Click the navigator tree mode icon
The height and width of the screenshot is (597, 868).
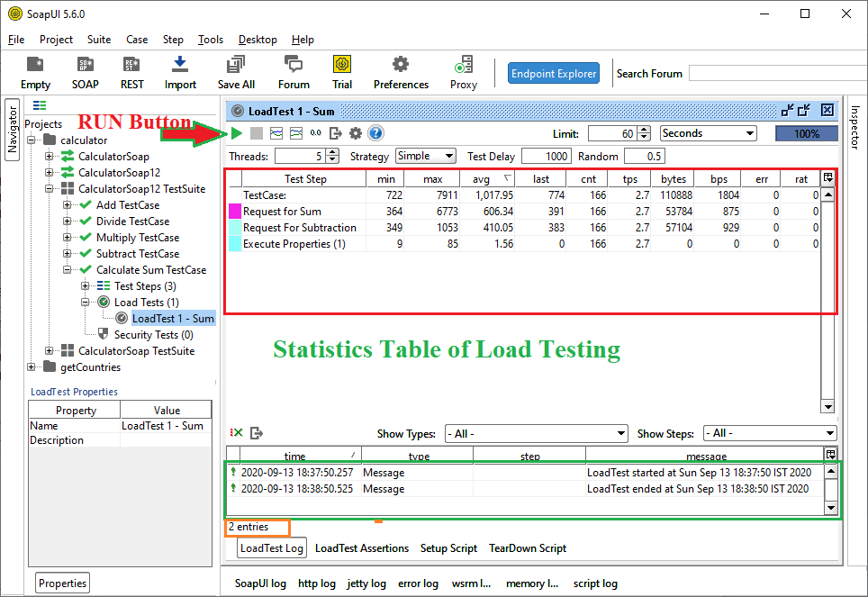(40, 105)
